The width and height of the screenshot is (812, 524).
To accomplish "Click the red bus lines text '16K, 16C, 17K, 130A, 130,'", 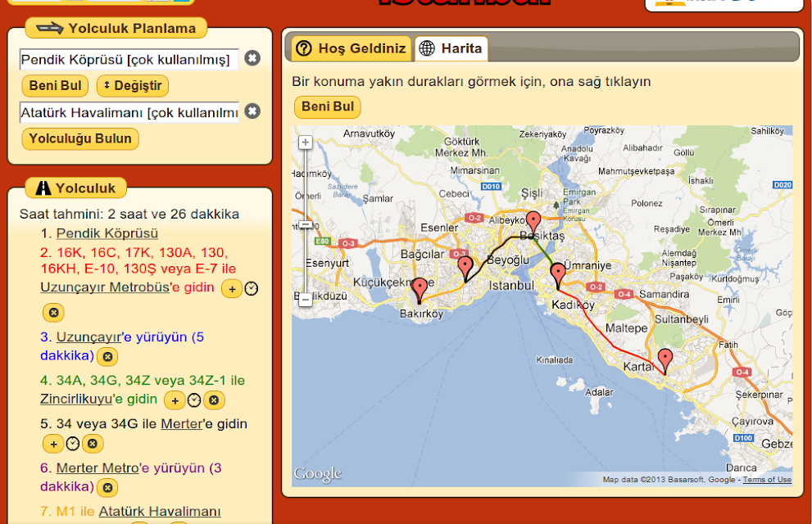I will [x=134, y=252].
